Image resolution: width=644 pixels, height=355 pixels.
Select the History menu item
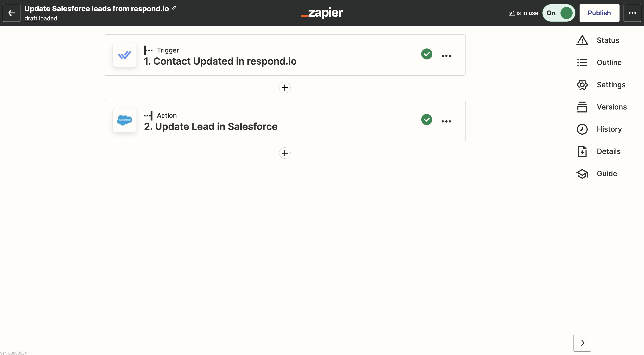pos(609,129)
